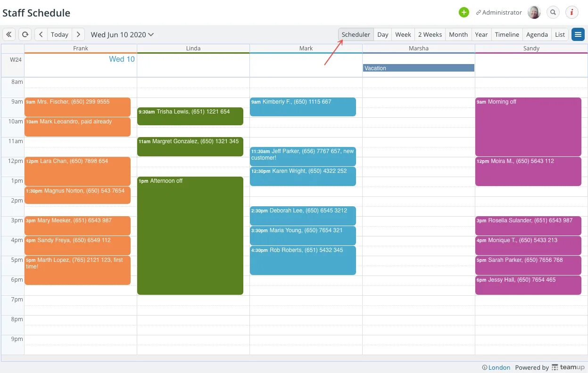Open the Powered by Teamup link
Image resolution: width=588 pixels, height=373 pixels.
pos(550,367)
